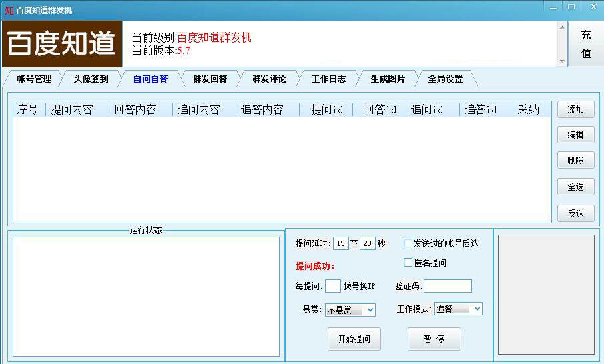Click the 采纳 column header
The image size is (604, 364).
pos(528,109)
